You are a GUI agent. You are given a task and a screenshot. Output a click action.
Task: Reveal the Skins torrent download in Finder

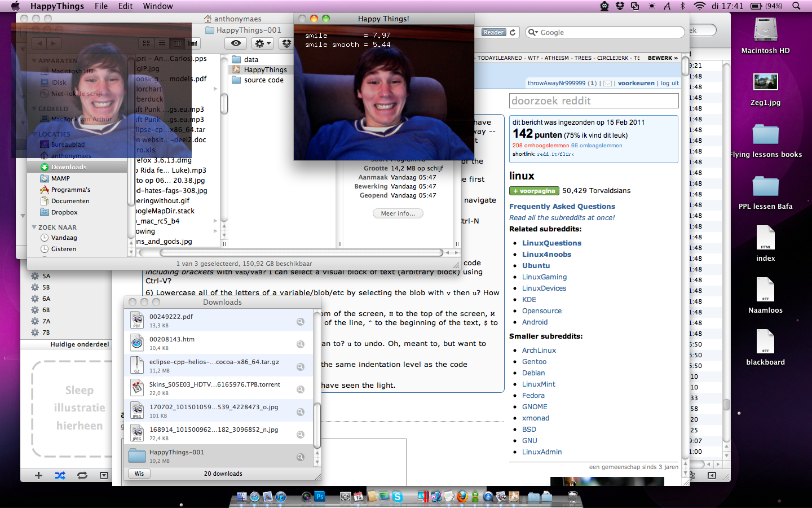[301, 389]
